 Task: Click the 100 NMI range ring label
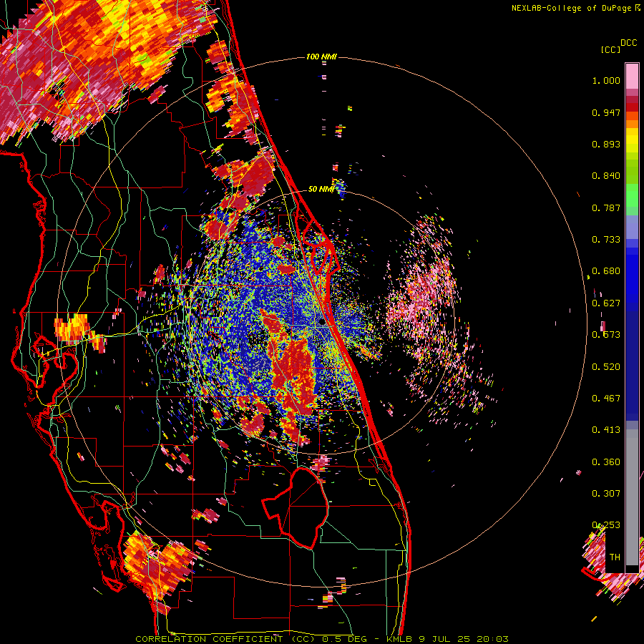[x=321, y=57]
